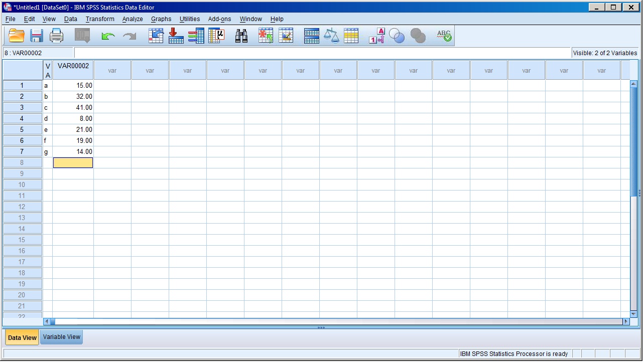The width and height of the screenshot is (644, 362).
Task: Open the Graphs menu
Action: (161, 19)
